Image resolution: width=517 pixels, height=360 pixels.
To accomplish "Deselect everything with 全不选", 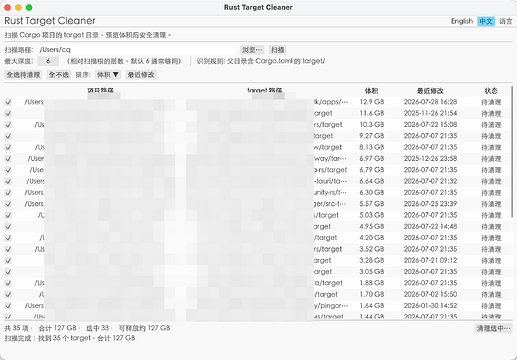I will coord(59,75).
